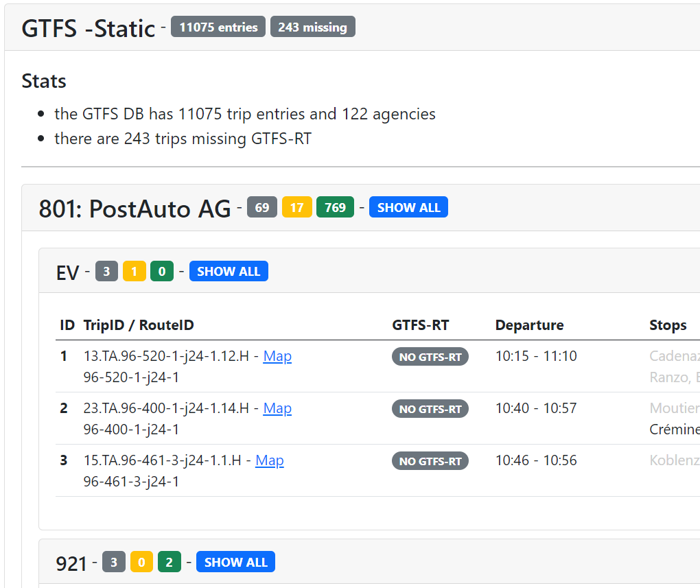Click NO GTFS-RT badge for row 2
This screenshot has height=588, width=700.
pos(430,409)
